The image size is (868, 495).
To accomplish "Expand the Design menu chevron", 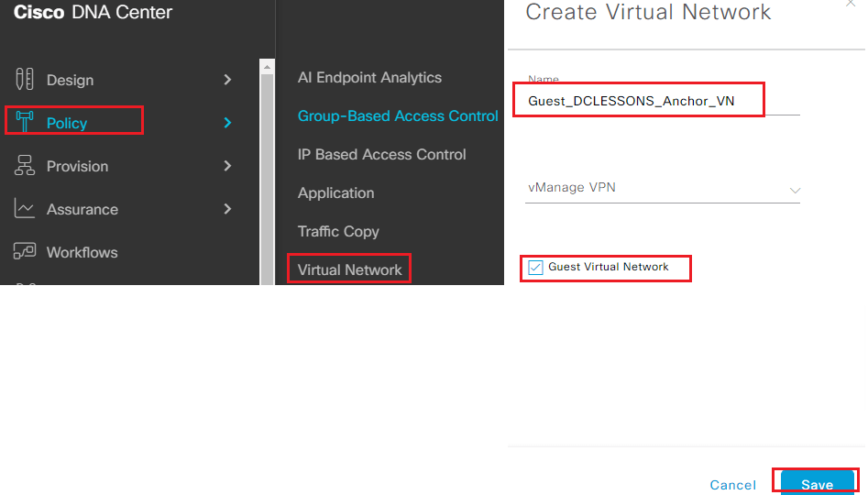I will pos(227,80).
